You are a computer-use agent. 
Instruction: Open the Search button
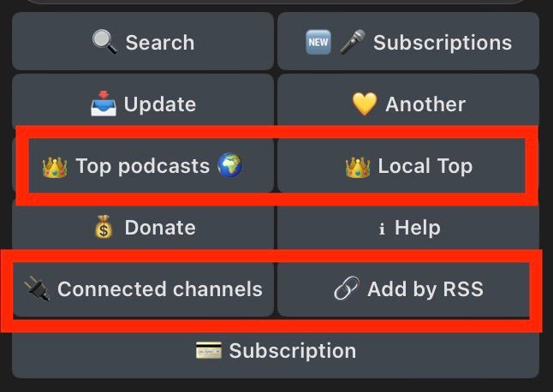(x=143, y=41)
